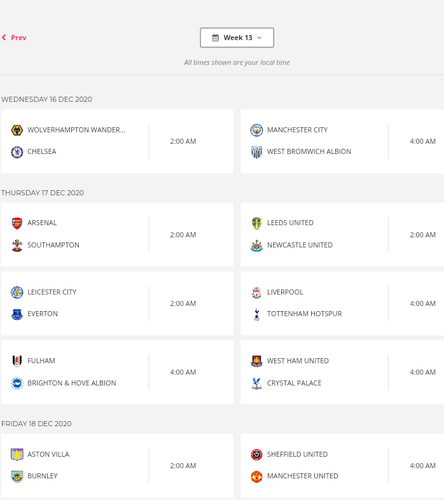This screenshot has height=500, width=444.
Task: Click the Liverpool club crest
Action: tap(257, 292)
